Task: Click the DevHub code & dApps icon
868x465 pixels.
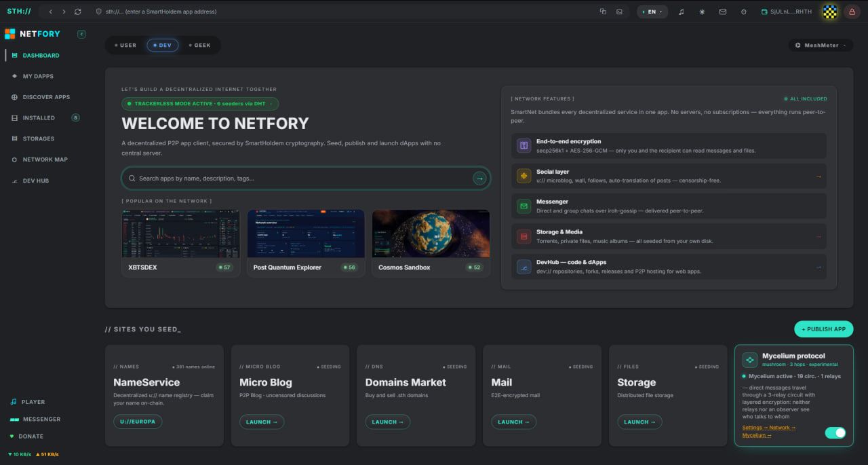Action: [x=524, y=267]
